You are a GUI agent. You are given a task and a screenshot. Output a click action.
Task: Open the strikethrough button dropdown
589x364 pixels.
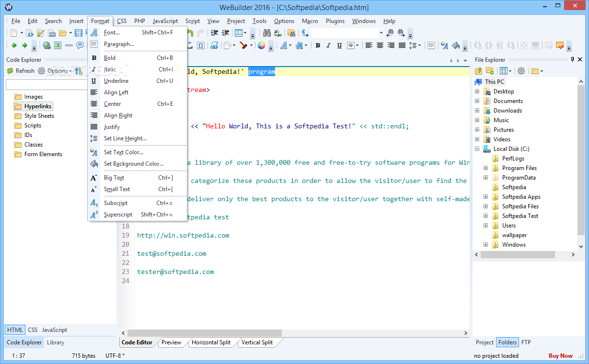pyautogui.click(x=357, y=45)
